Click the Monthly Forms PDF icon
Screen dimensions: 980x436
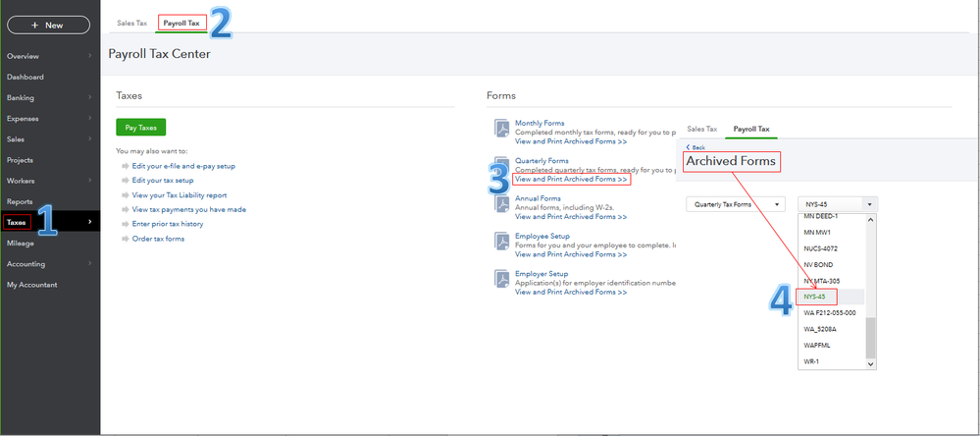click(x=501, y=129)
